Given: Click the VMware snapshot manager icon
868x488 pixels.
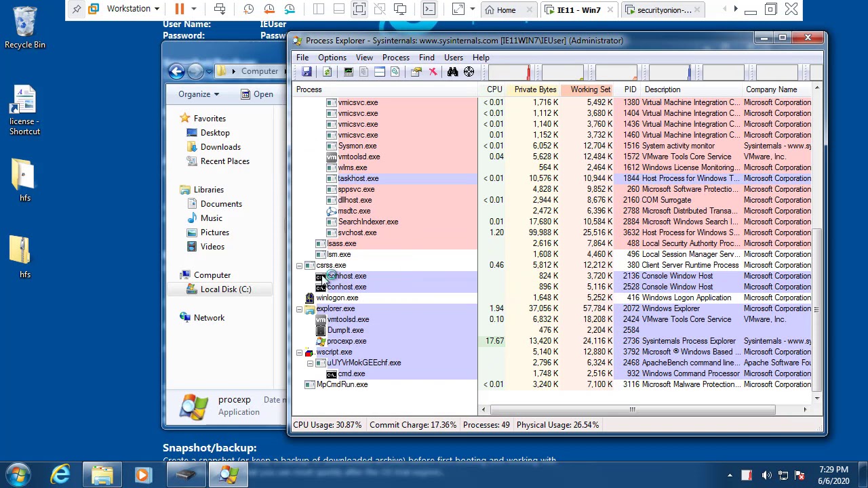Looking at the screenshot, I should [290, 9].
